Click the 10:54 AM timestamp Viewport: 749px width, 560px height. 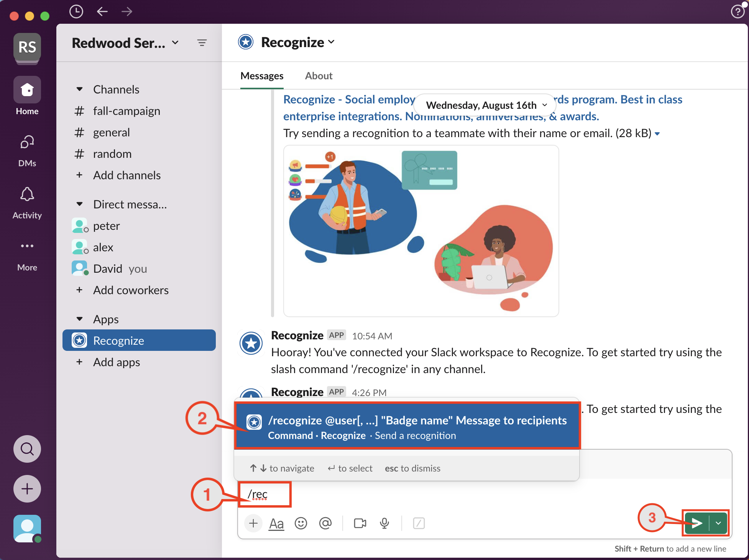(x=372, y=336)
